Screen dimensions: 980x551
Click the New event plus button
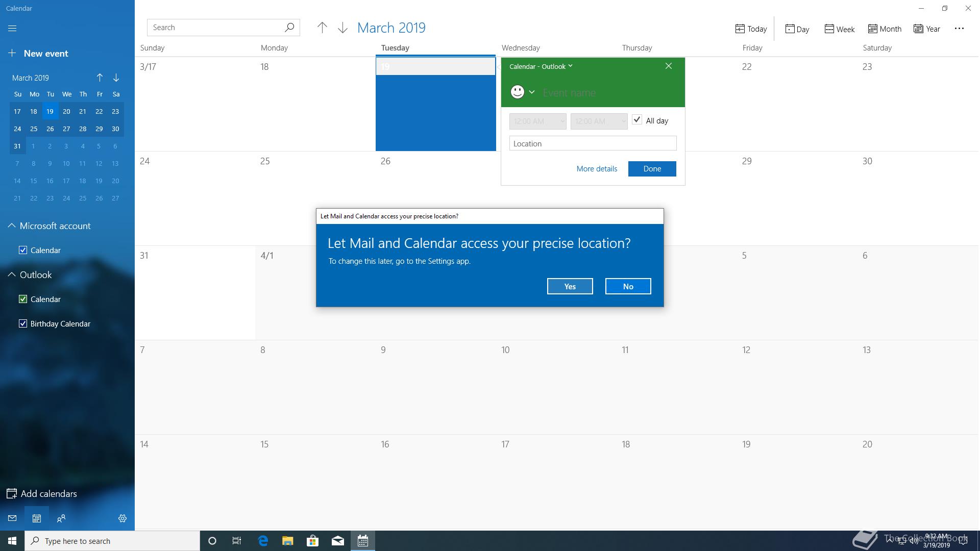(12, 53)
